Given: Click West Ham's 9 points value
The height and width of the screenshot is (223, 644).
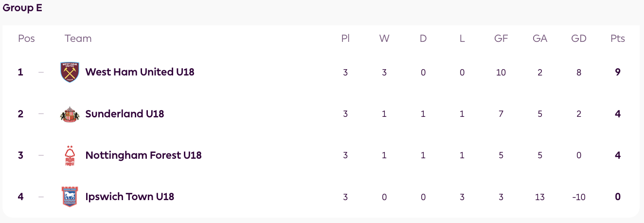Looking at the screenshot, I should click(x=618, y=72).
